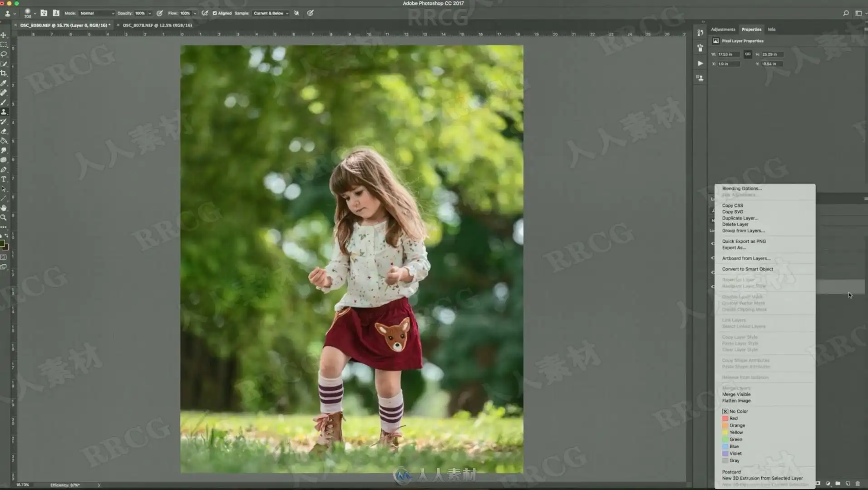The width and height of the screenshot is (868, 490).
Task: Select the Zoom tool
Action: point(4,217)
